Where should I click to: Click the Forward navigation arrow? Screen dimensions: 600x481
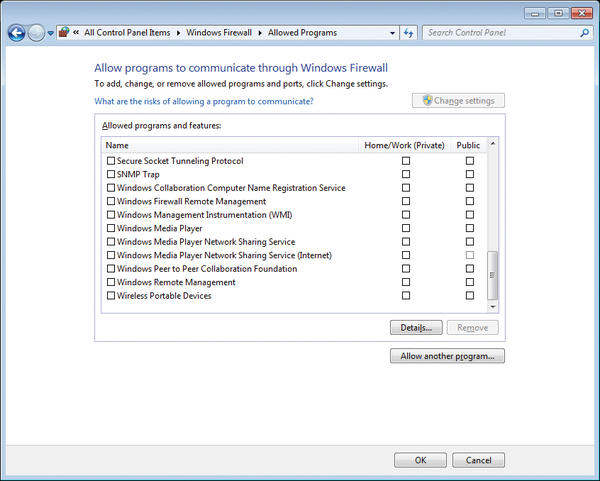37,33
